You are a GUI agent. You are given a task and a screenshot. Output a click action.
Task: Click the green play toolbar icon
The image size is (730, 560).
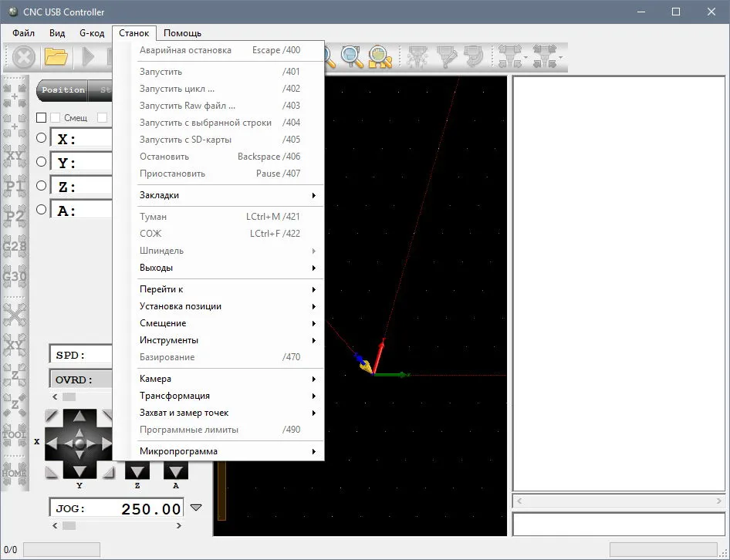click(88, 57)
